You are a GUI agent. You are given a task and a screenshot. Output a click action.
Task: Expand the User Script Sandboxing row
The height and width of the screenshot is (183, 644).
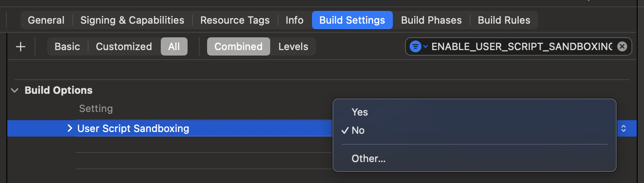pyautogui.click(x=69, y=129)
